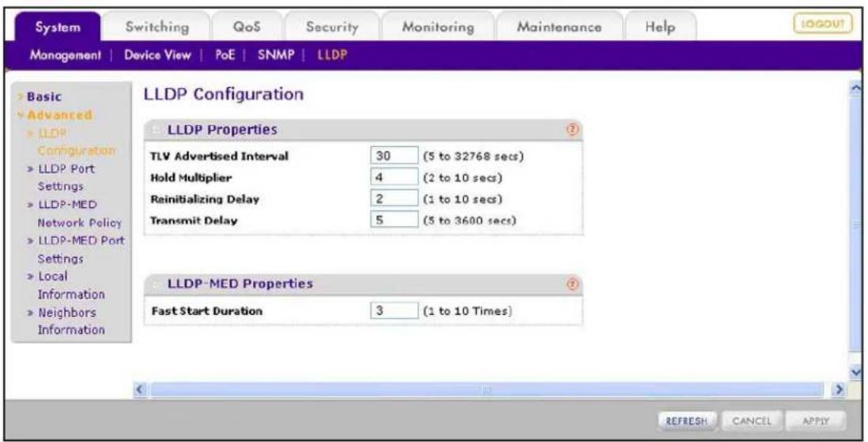Select Management in the submenu
This screenshot has height=442, width=868.
pyautogui.click(x=66, y=55)
